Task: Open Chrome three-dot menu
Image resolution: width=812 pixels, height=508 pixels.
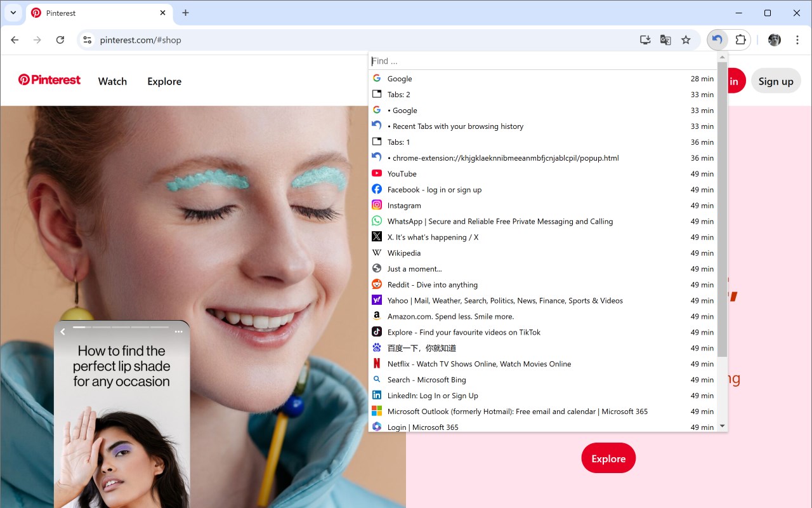Action: click(797, 40)
